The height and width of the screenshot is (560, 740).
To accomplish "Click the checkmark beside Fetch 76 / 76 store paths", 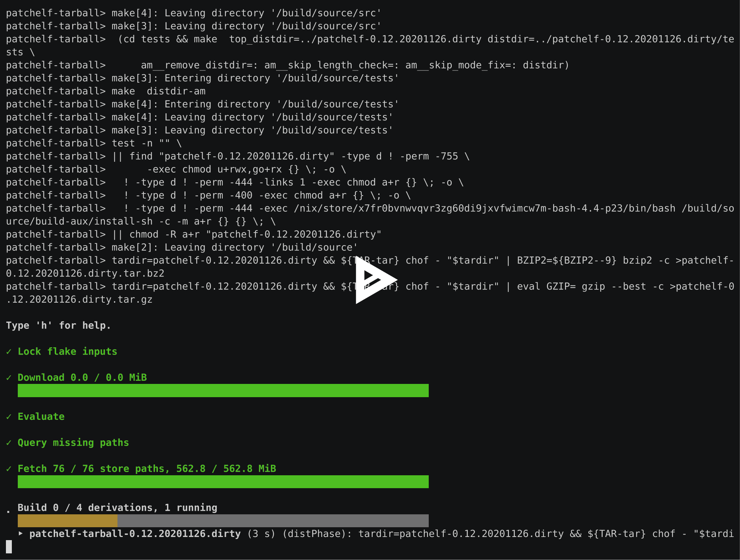I will click(x=9, y=469).
